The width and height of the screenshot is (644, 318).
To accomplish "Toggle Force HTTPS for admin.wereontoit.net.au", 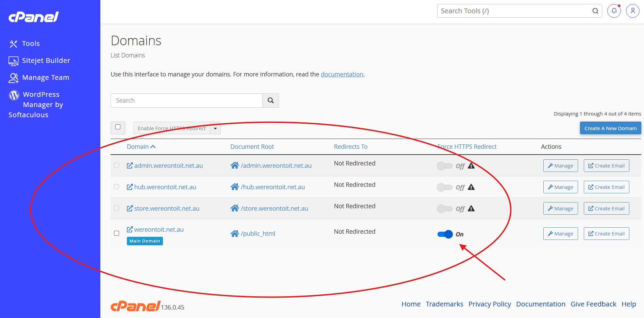I will (x=445, y=166).
